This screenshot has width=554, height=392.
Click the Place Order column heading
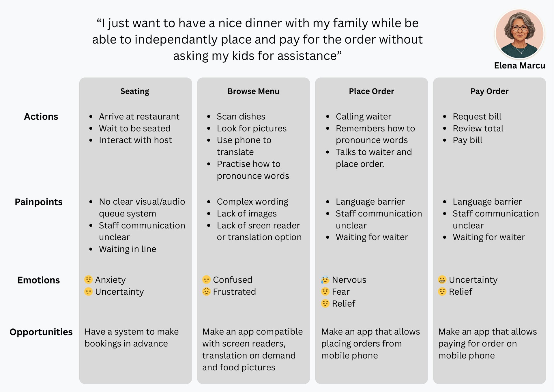(371, 91)
